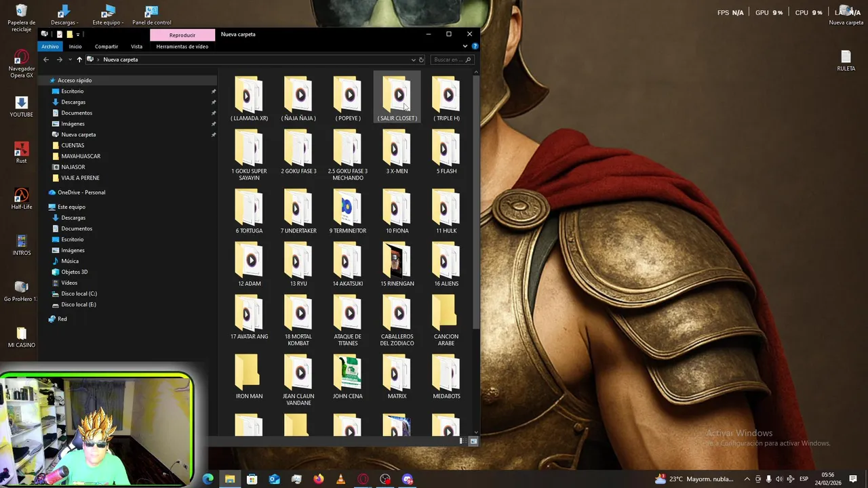Refresh the Nueva carpeta folder view
This screenshot has width=868, height=488.
(421, 60)
